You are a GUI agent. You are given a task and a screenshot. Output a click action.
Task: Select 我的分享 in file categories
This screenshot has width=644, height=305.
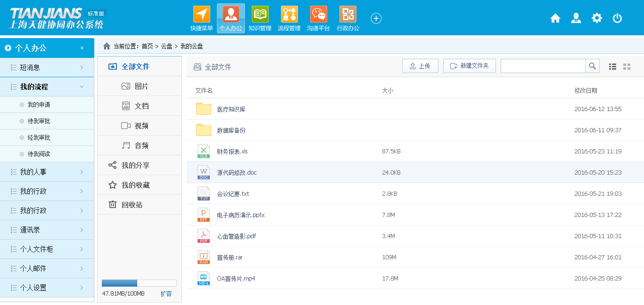135,165
